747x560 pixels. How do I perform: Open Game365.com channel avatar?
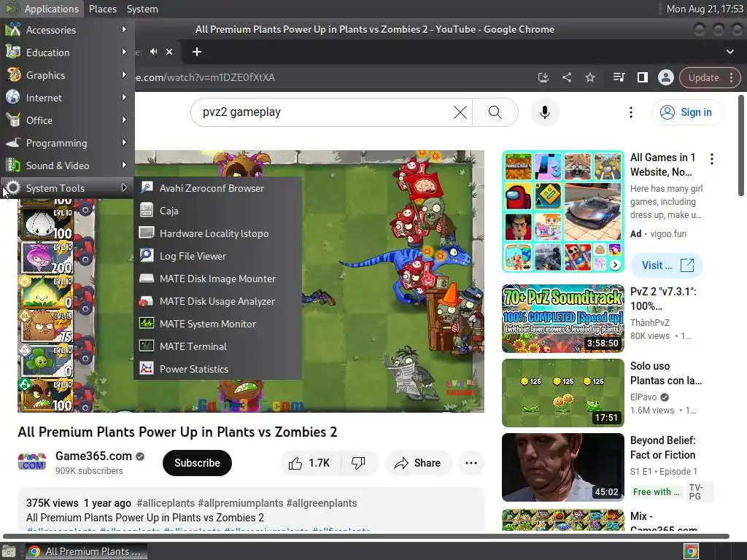(x=32, y=462)
